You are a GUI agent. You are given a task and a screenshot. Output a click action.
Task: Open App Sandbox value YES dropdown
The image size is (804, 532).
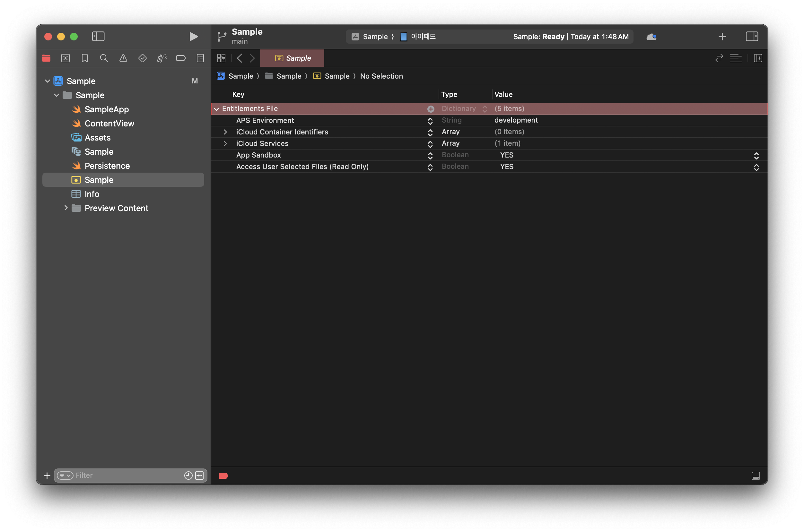[756, 155]
